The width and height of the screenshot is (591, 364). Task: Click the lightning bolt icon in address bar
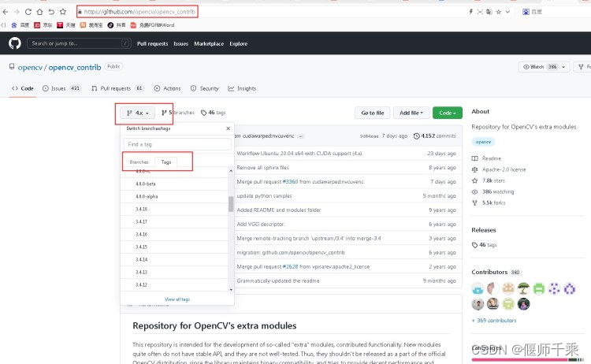click(470, 12)
